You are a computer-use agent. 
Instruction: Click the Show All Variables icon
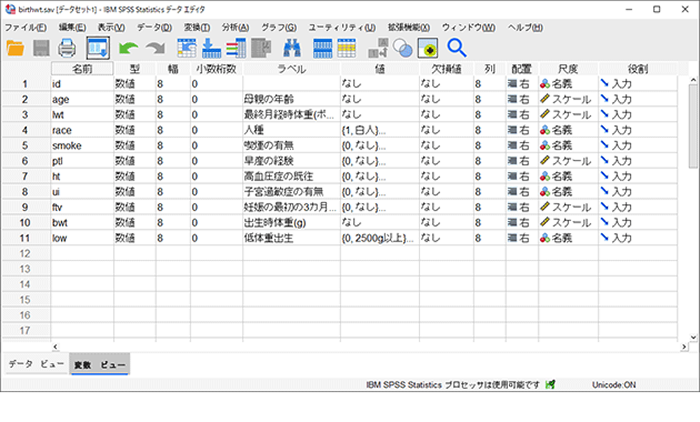(428, 48)
